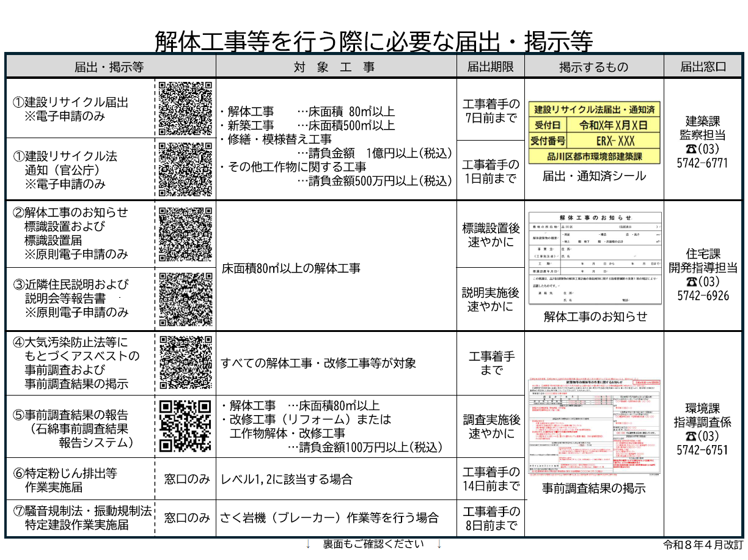Click phone number 5742-6926

click(x=703, y=296)
